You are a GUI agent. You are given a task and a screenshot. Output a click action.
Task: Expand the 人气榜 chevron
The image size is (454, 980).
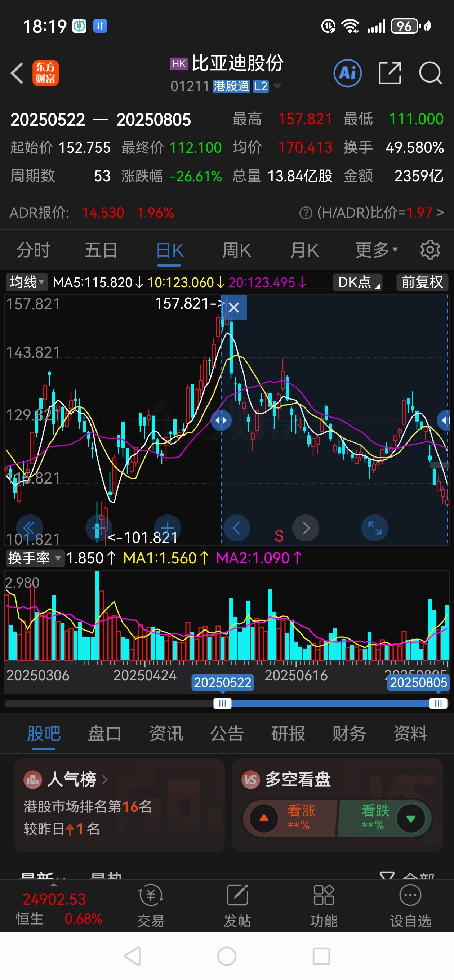(105, 780)
